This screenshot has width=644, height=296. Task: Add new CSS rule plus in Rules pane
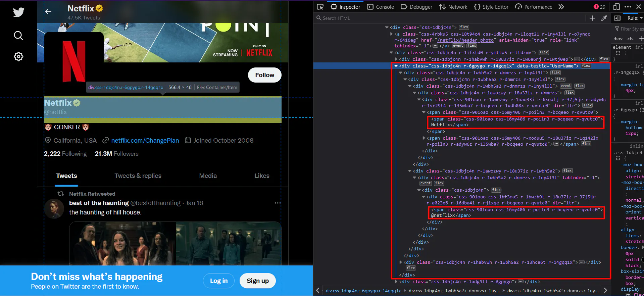641,39
